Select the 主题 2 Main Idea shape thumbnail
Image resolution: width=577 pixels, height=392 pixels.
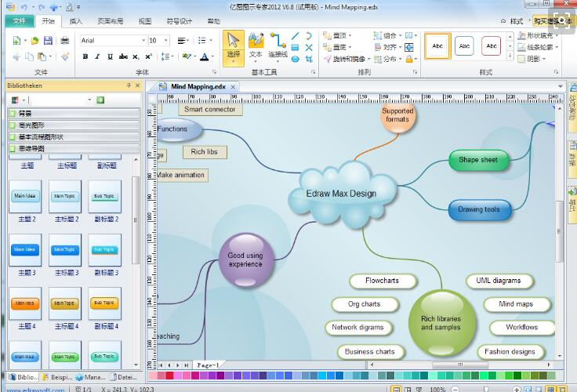point(25,197)
